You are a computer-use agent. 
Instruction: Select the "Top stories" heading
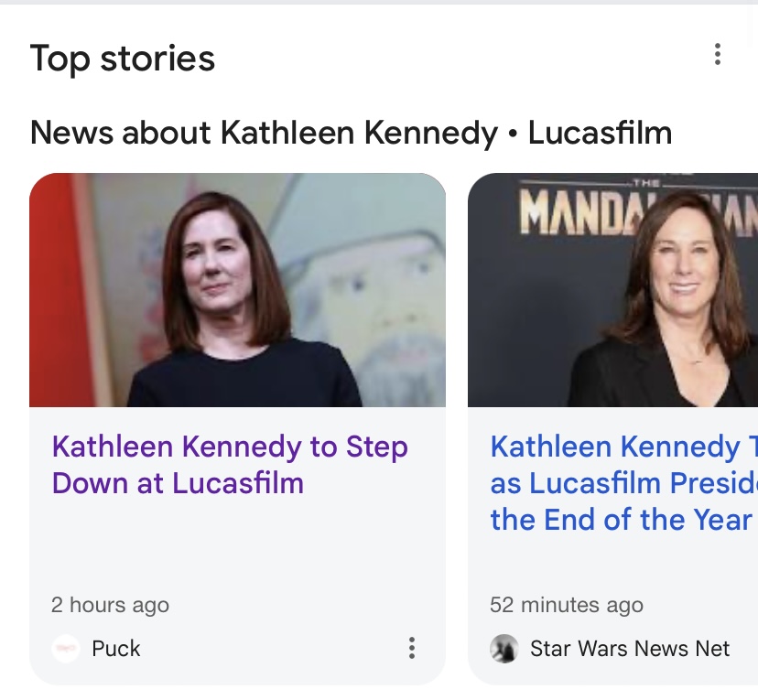pyautogui.click(x=123, y=59)
